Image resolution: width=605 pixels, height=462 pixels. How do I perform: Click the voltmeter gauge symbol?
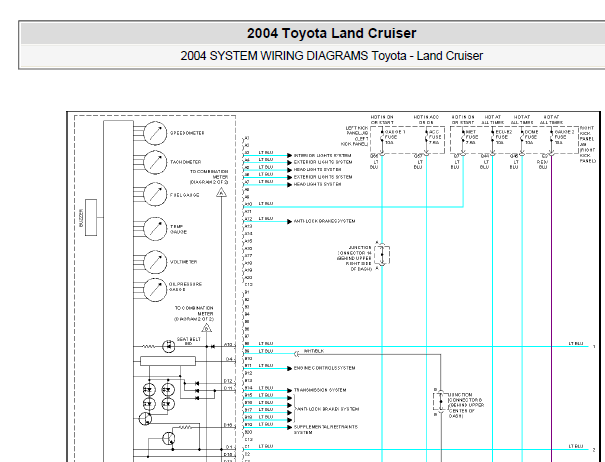pyautogui.click(x=155, y=262)
